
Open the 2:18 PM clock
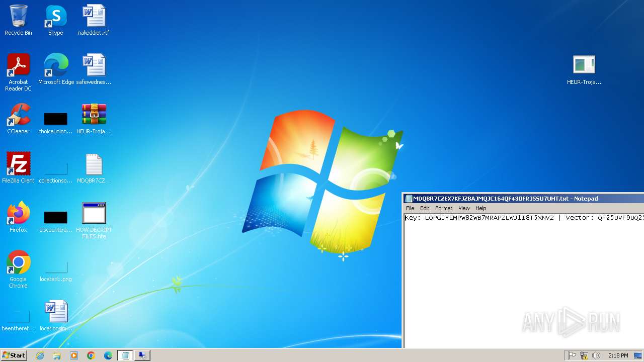pyautogui.click(x=618, y=355)
